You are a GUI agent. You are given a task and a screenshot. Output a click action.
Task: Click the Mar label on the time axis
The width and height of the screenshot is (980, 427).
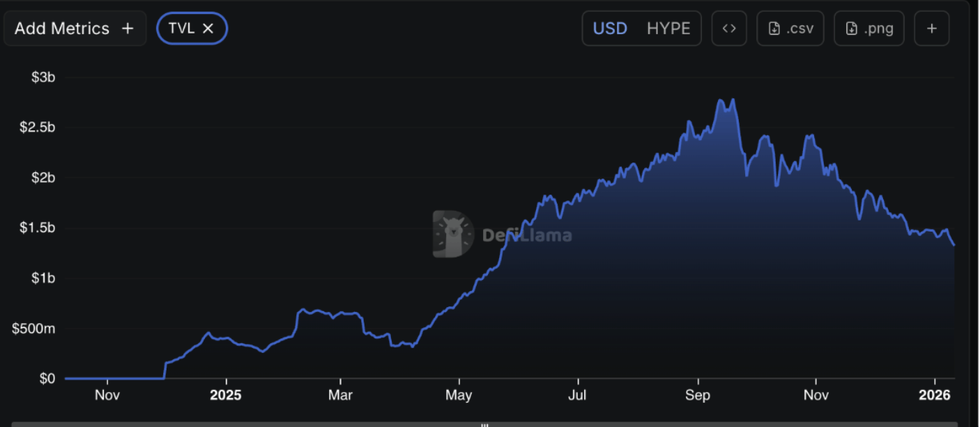pyautogui.click(x=340, y=396)
